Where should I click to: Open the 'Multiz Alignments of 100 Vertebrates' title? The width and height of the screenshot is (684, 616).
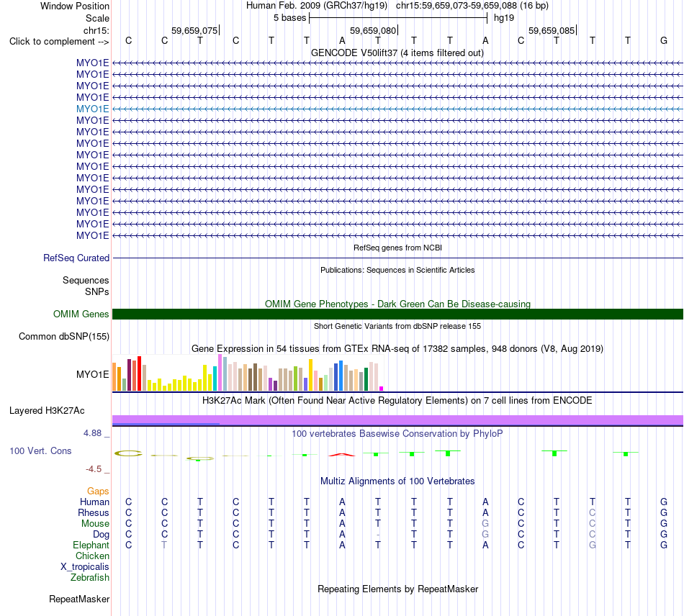(x=397, y=481)
